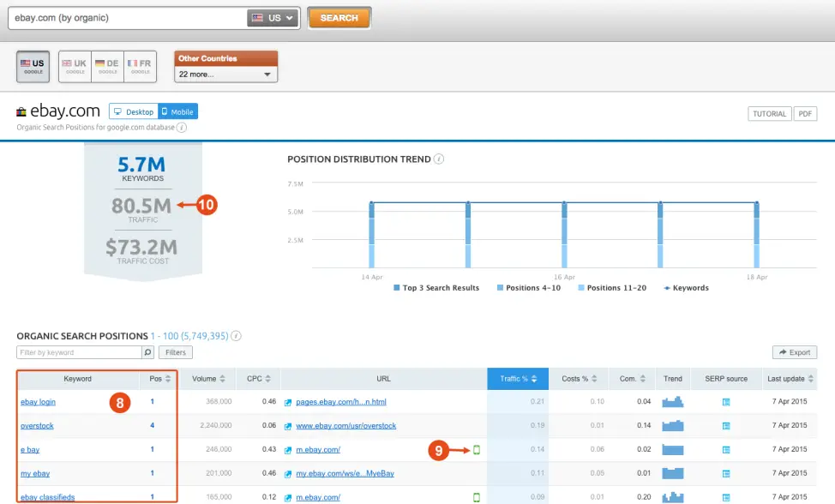Toggle Keywords line legend item
Image resolution: width=835 pixels, height=504 pixels.
tap(687, 288)
